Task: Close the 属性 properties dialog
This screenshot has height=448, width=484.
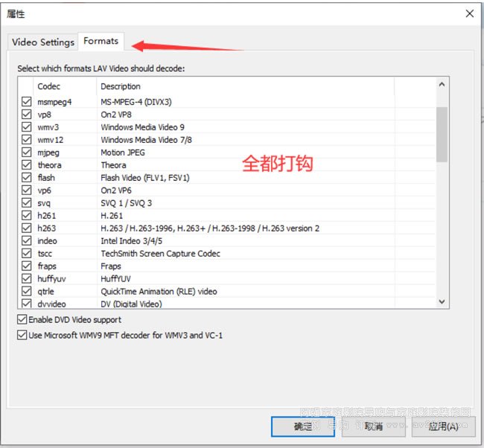Action: 469,13
